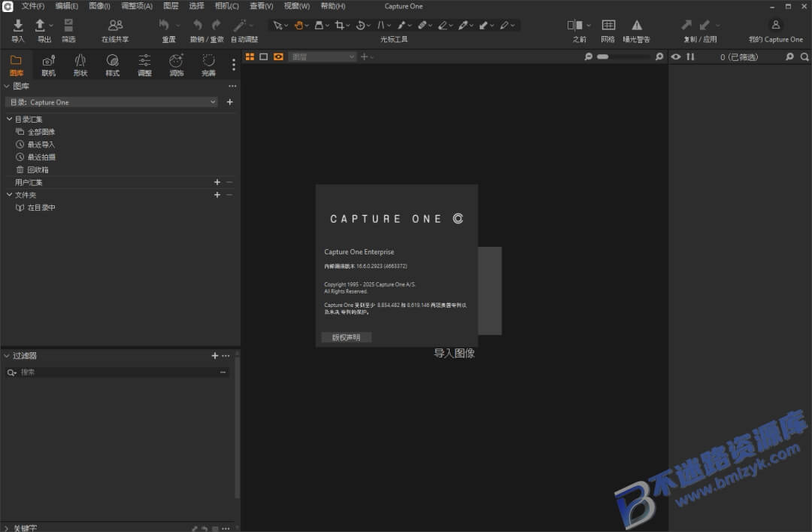Image resolution: width=812 pixels, height=532 pixels.
Task: Click the viewer zoom-in magnifier
Action: click(x=659, y=56)
